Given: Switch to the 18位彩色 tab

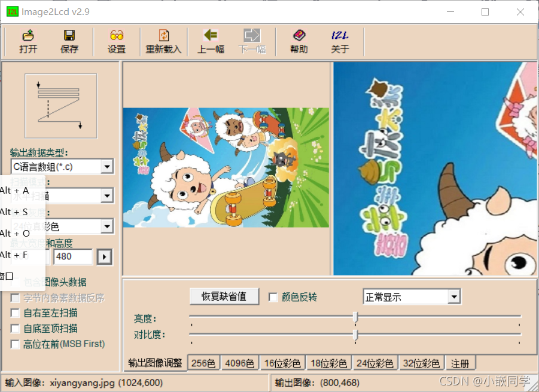Looking at the screenshot, I should (x=328, y=363).
